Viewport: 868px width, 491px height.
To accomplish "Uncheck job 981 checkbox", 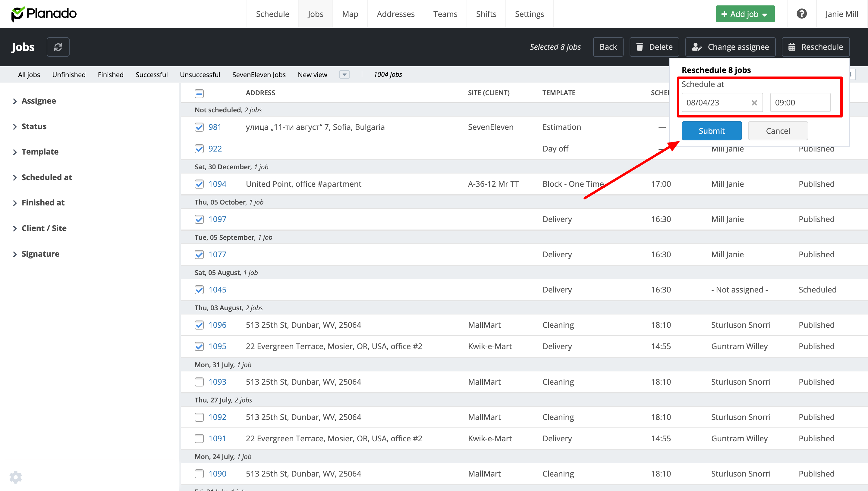I will (199, 127).
